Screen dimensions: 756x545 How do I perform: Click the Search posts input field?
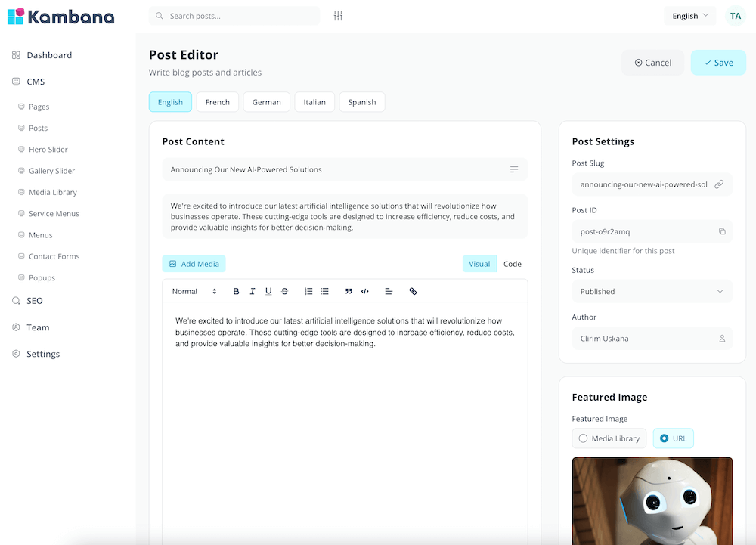click(234, 16)
